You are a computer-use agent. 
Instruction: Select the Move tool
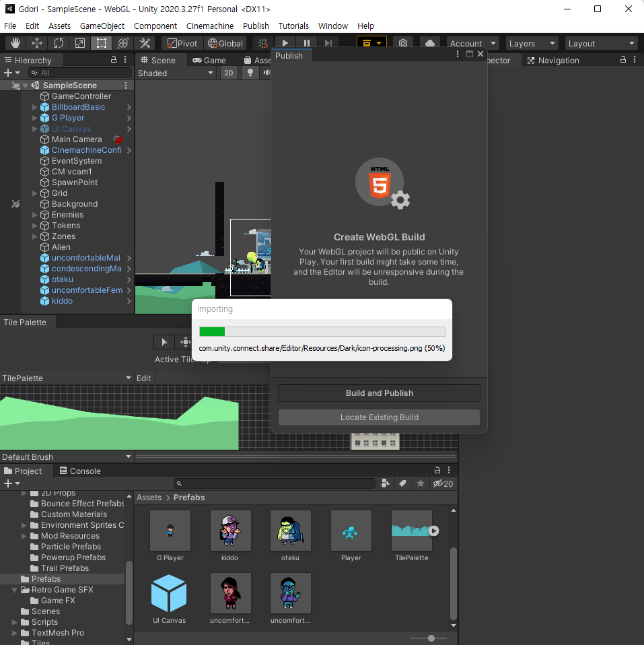click(x=37, y=43)
